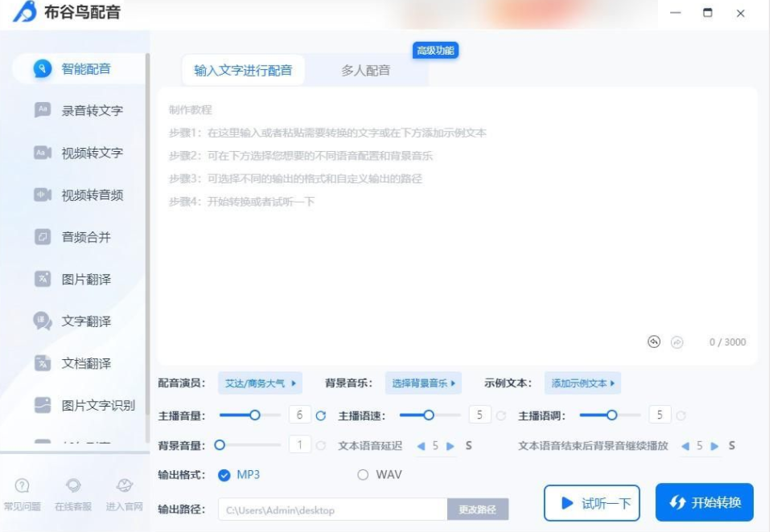773x532 pixels.
Task: Click the 主播语速 slider handle
Action: coord(429,415)
